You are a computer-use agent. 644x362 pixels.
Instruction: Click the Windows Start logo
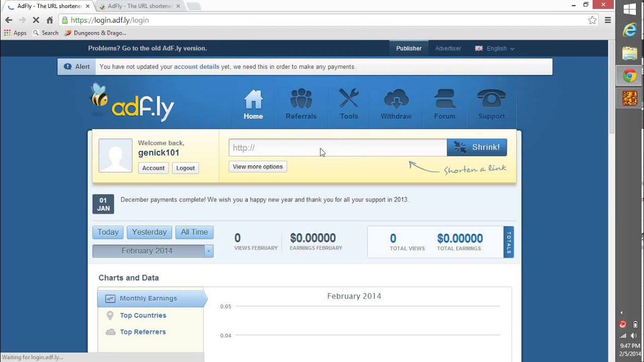click(630, 9)
